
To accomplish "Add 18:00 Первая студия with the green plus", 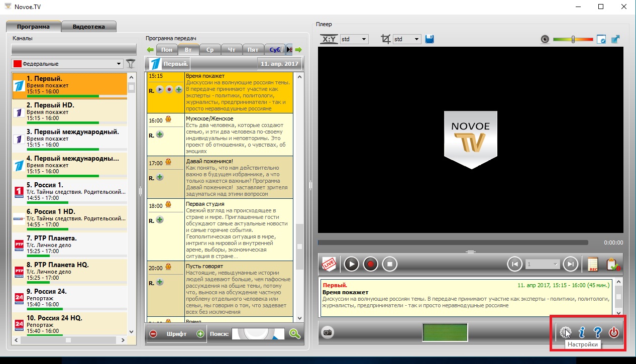I will point(160,219).
